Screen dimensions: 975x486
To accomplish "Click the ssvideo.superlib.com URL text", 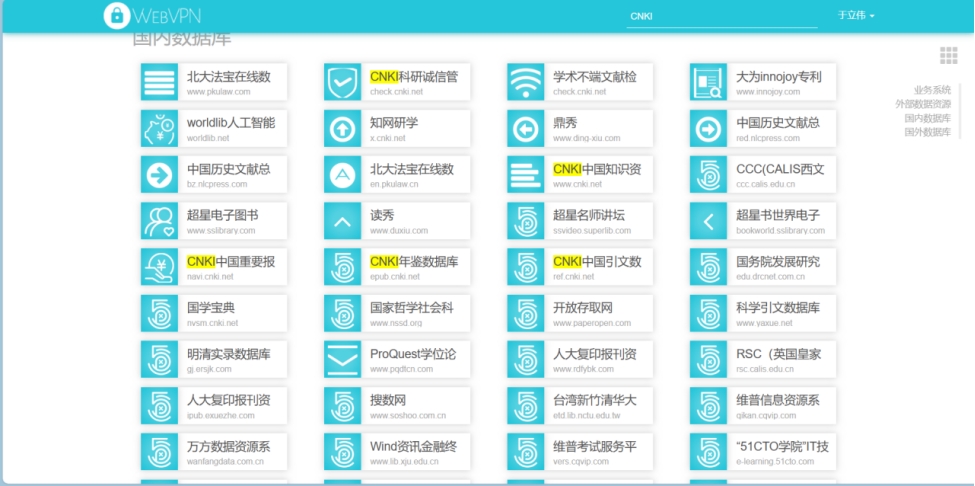I will pyautogui.click(x=591, y=231).
